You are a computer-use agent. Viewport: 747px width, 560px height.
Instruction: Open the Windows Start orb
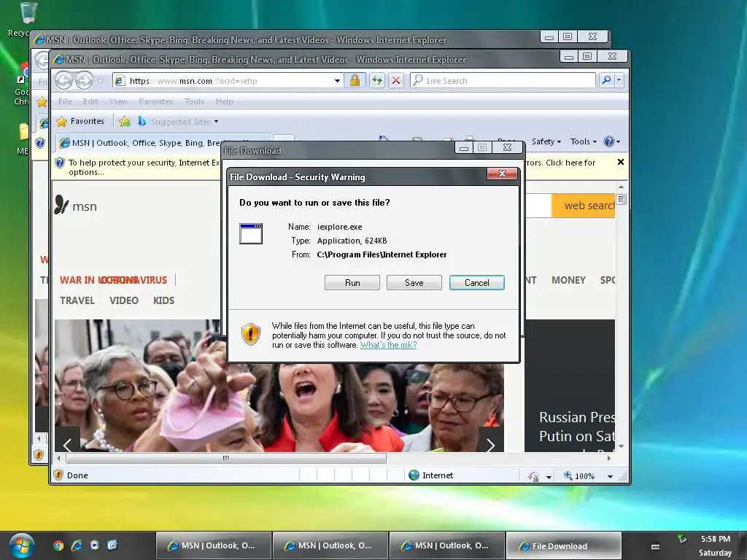pyautogui.click(x=21, y=545)
